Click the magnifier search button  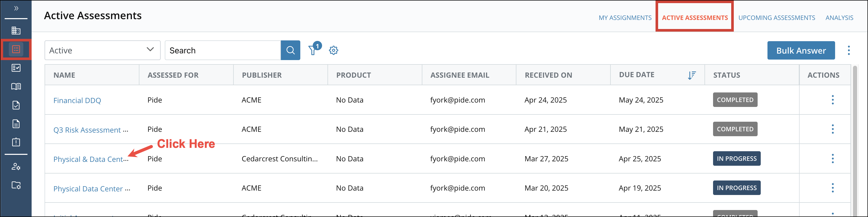pos(290,50)
